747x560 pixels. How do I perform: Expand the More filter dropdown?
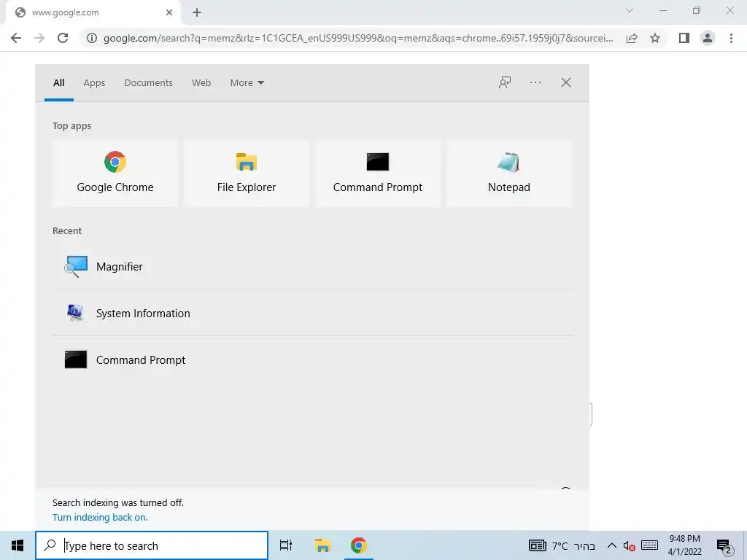(x=247, y=83)
